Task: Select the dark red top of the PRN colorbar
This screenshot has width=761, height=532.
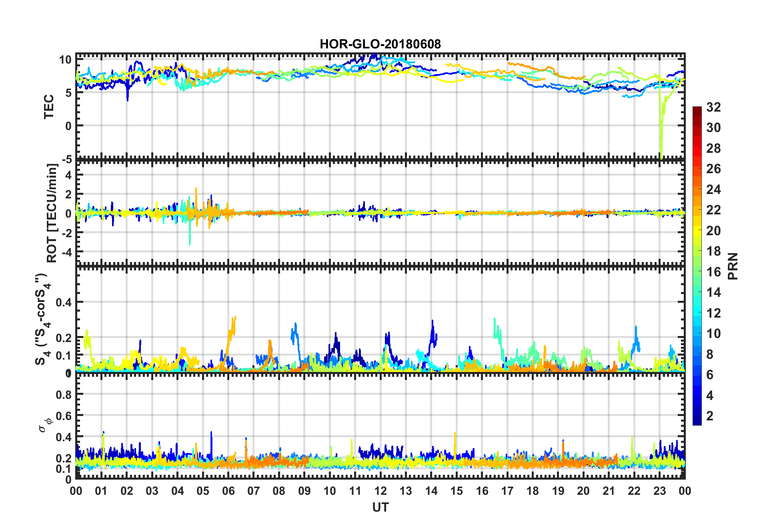Action: [x=697, y=110]
